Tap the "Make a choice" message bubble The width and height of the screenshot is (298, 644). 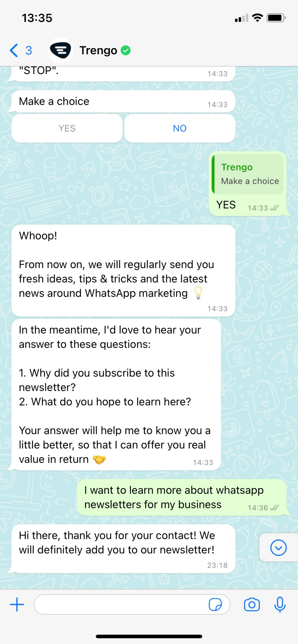pos(123,101)
